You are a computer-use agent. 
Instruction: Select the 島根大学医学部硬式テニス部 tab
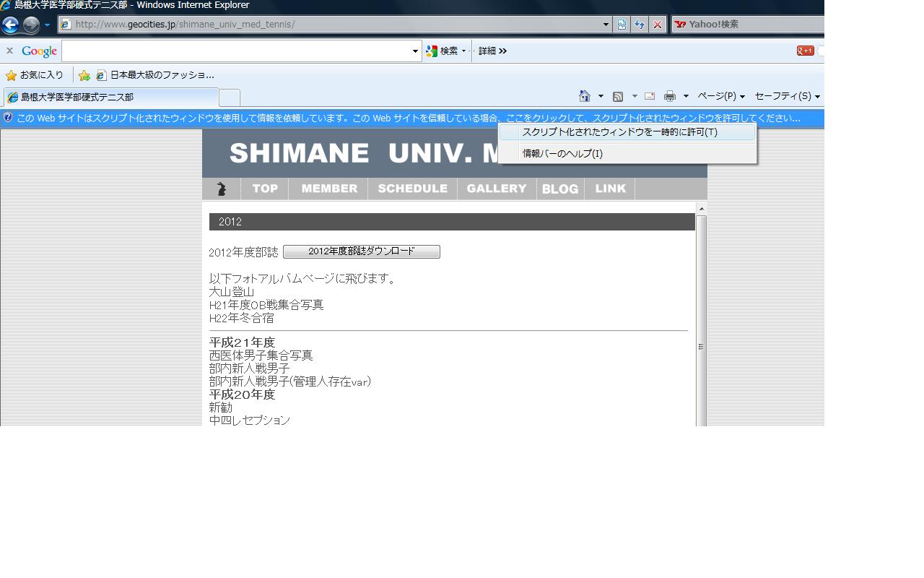click(x=110, y=97)
